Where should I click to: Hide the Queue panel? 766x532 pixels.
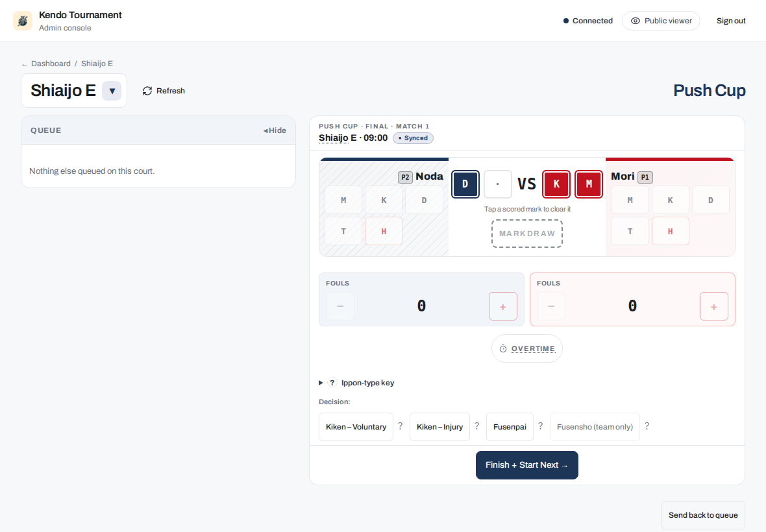[x=275, y=130]
